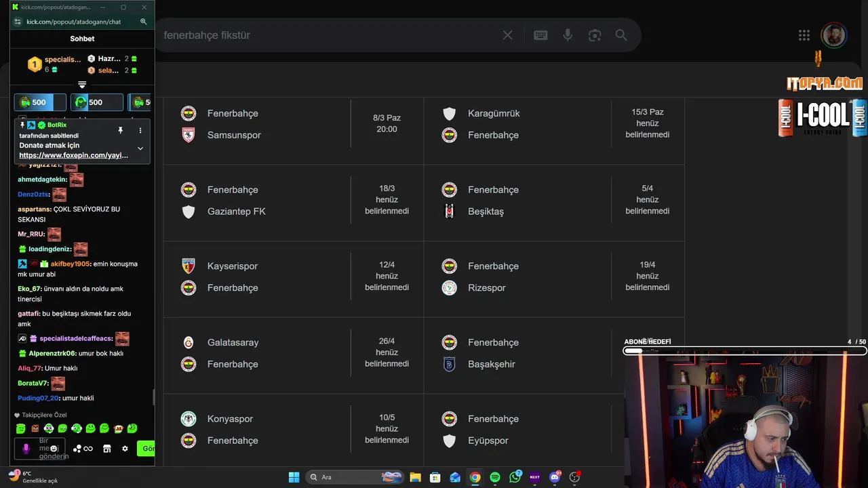Viewport: 868px width, 488px height.
Task: Open File Explorer from the taskbar
Action: (x=415, y=477)
